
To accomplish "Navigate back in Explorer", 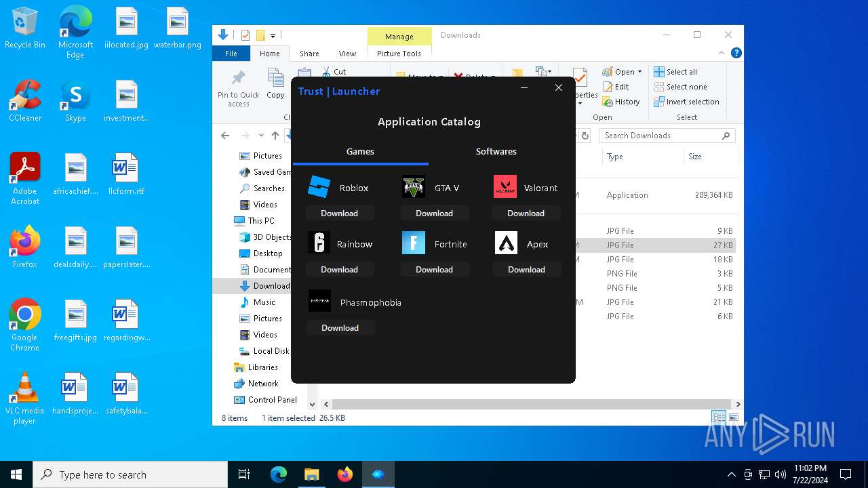I will point(225,136).
